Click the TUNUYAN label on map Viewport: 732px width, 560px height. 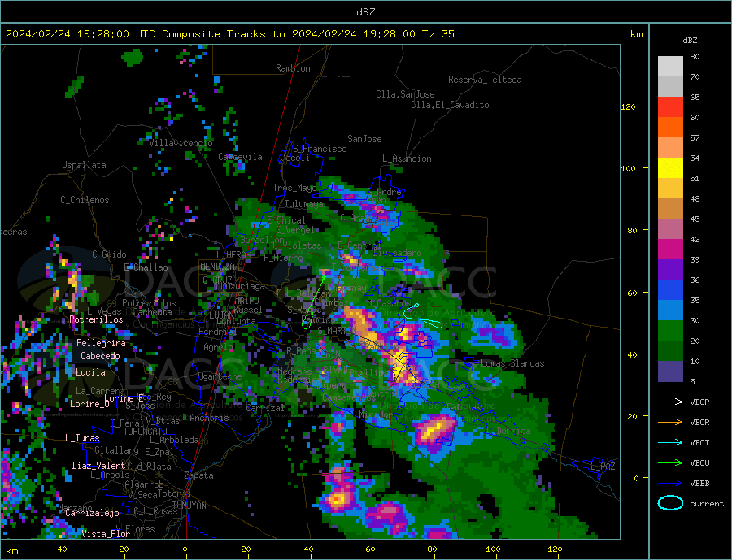189,506
